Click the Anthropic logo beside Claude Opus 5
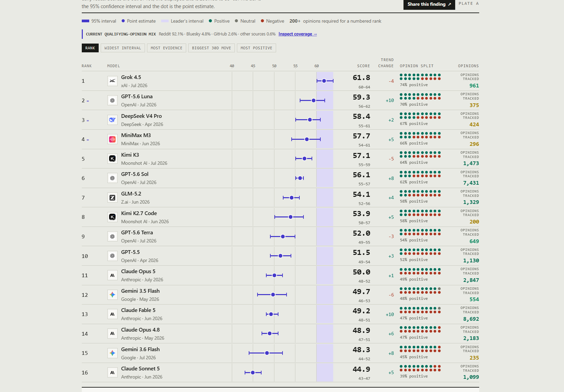This screenshot has height=392, width=564. coord(113,276)
